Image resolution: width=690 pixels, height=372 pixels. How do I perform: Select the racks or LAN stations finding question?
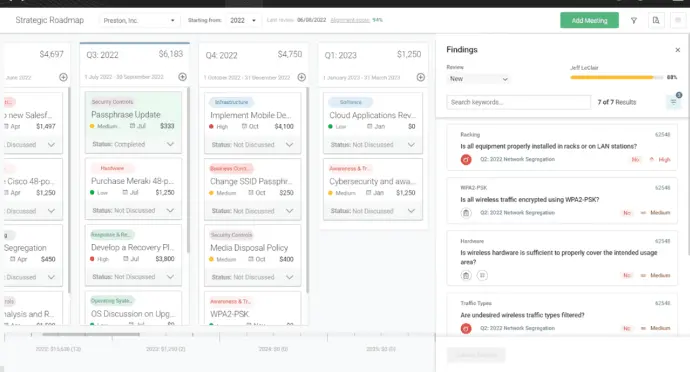point(548,146)
